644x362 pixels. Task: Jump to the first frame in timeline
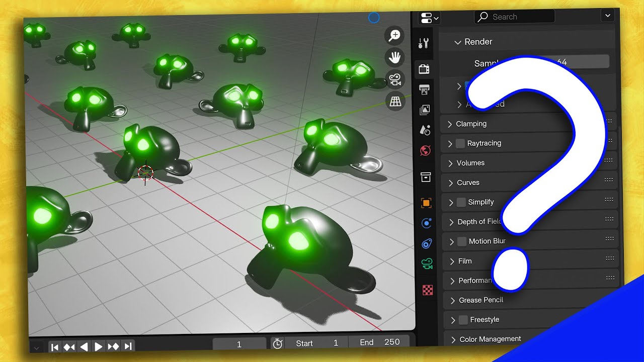[55, 346]
